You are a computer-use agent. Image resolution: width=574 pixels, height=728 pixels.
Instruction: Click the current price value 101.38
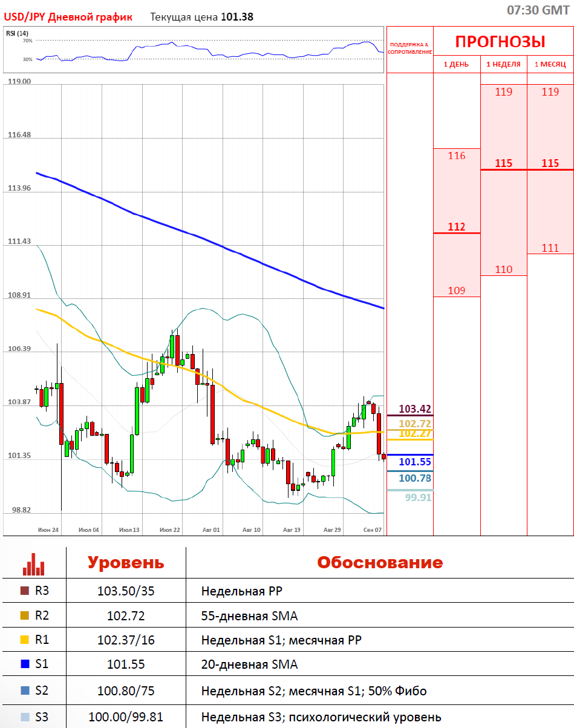click(x=237, y=17)
